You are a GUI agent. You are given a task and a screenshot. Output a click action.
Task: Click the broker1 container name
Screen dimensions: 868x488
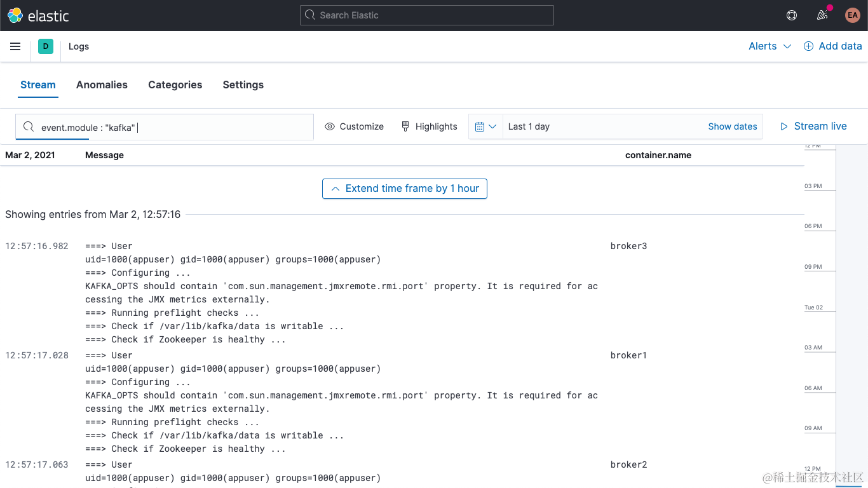tap(629, 355)
